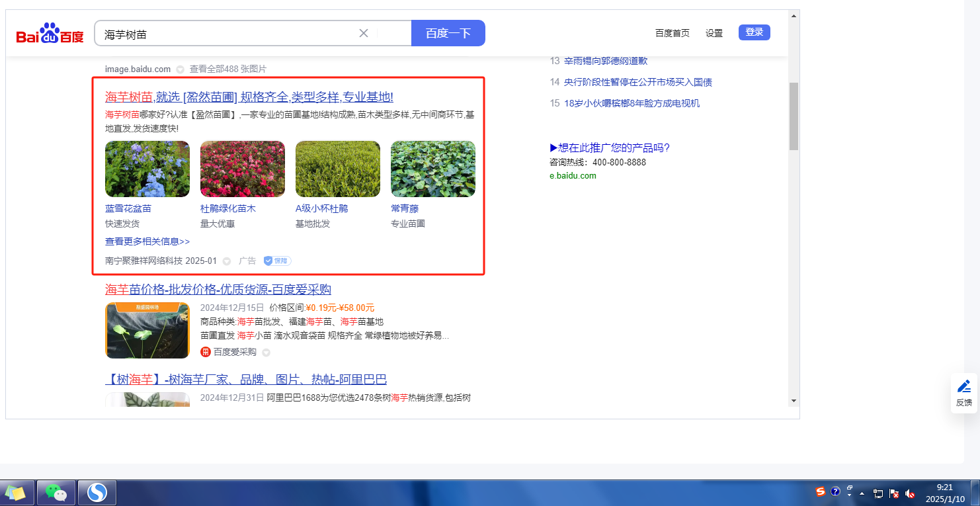The width and height of the screenshot is (980, 506).
Task: Go to 百度首页 in header
Action: pos(672,33)
